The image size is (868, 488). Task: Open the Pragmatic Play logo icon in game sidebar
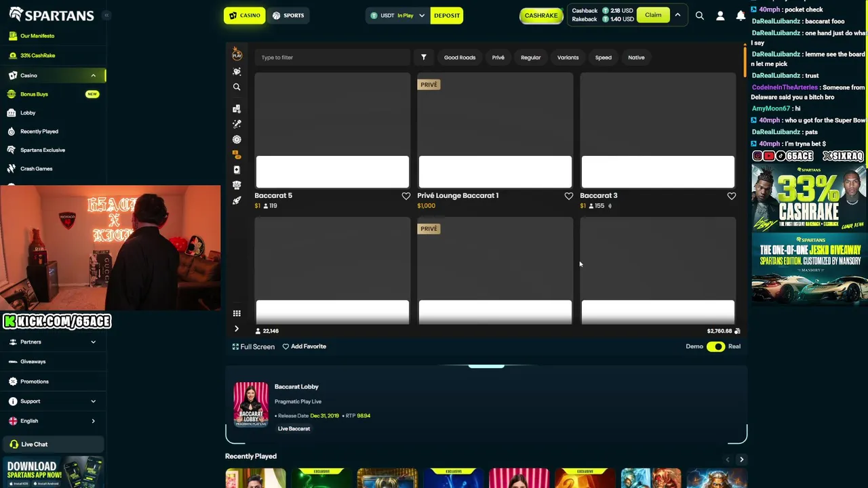click(237, 54)
